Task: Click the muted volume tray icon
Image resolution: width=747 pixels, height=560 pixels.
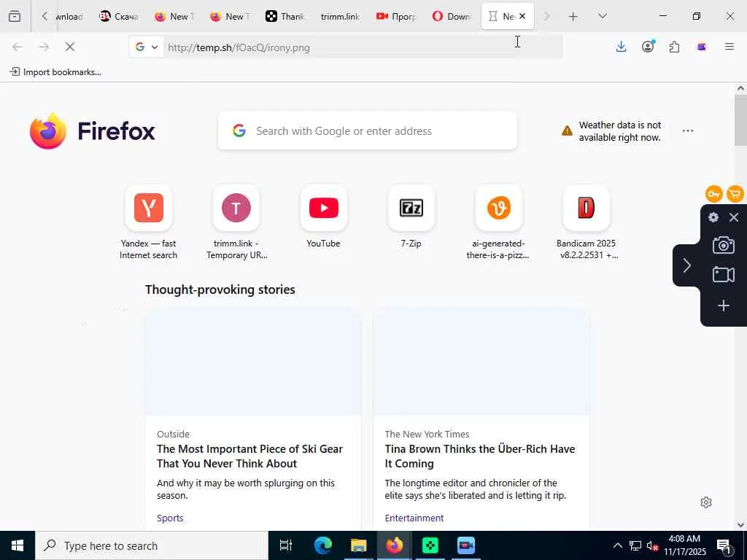Action: (653, 545)
